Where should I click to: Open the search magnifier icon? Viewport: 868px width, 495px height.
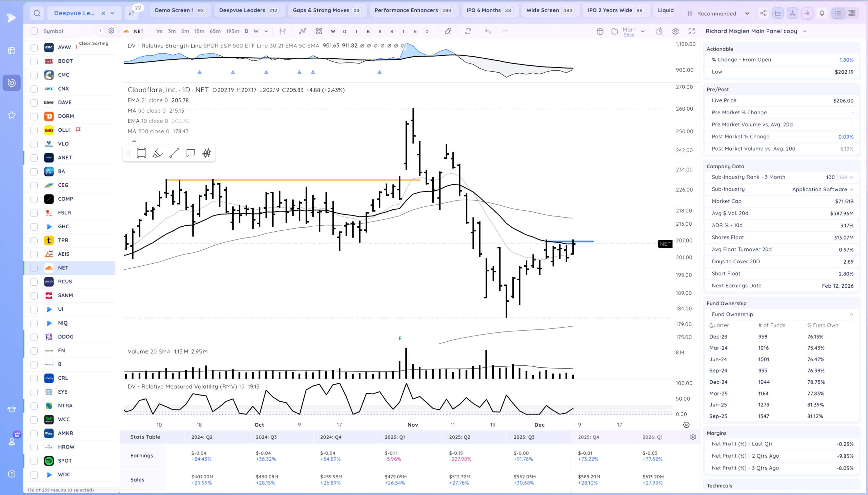[x=37, y=13]
